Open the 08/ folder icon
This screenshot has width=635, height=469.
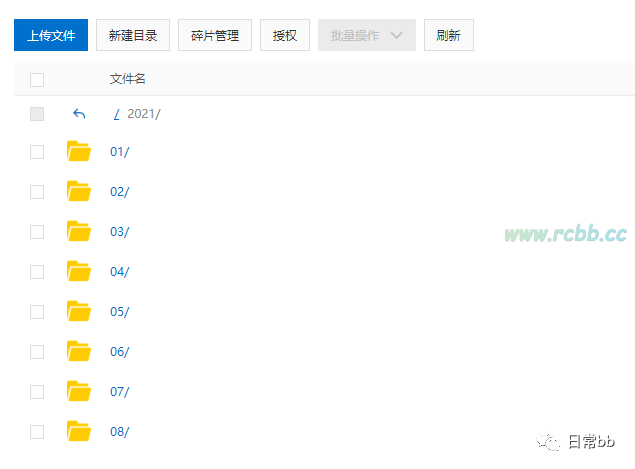coord(79,432)
